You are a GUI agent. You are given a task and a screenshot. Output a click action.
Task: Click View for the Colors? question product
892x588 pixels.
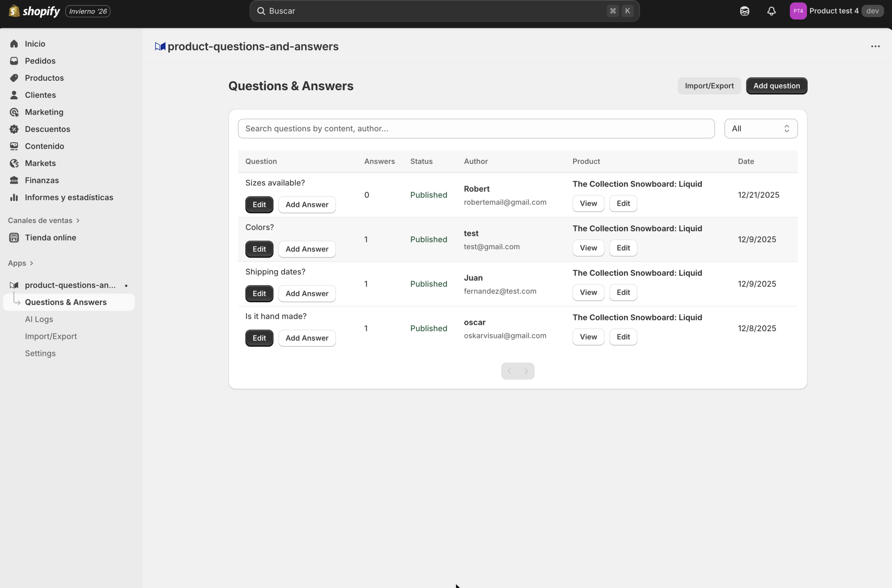click(x=588, y=248)
